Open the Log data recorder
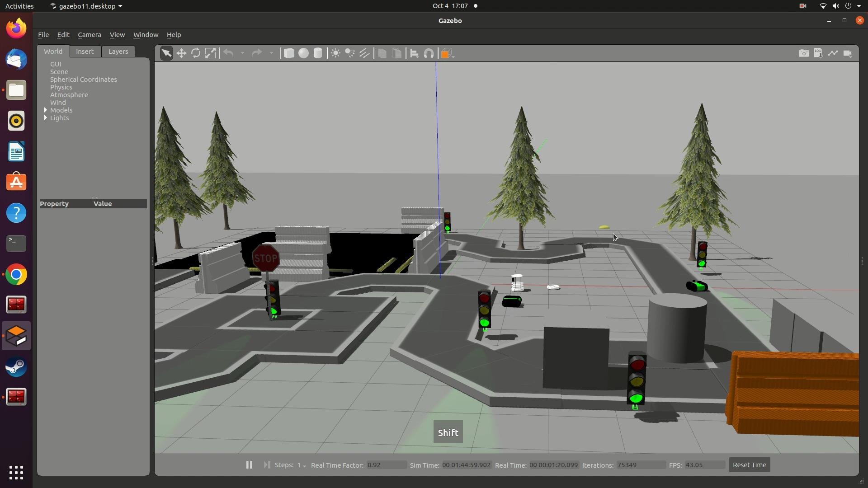This screenshot has width=868, height=488. click(818, 53)
